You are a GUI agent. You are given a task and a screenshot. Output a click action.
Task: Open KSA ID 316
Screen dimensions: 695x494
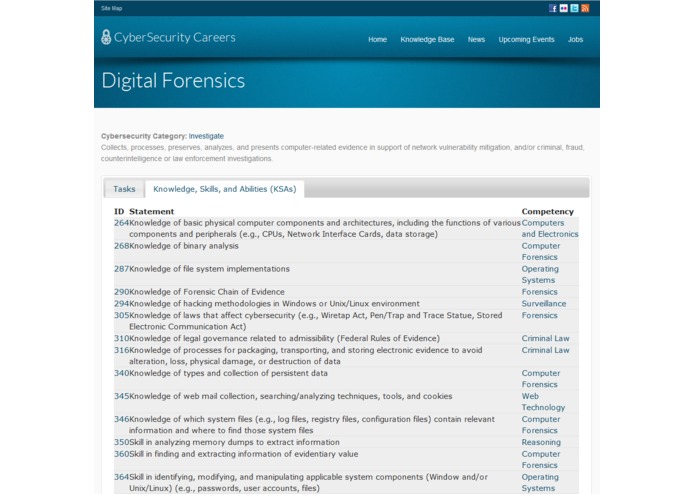pyautogui.click(x=121, y=350)
